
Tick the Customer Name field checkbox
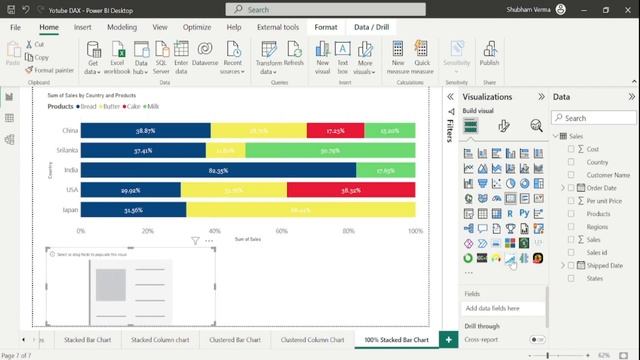click(571, 175)
